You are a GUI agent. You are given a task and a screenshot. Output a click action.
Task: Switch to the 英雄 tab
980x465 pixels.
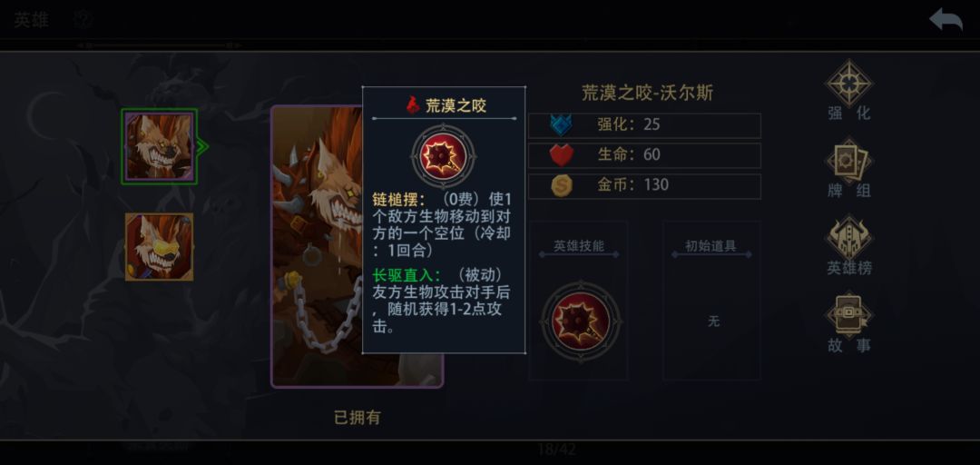pyautogui.click(x=31, y=20)
